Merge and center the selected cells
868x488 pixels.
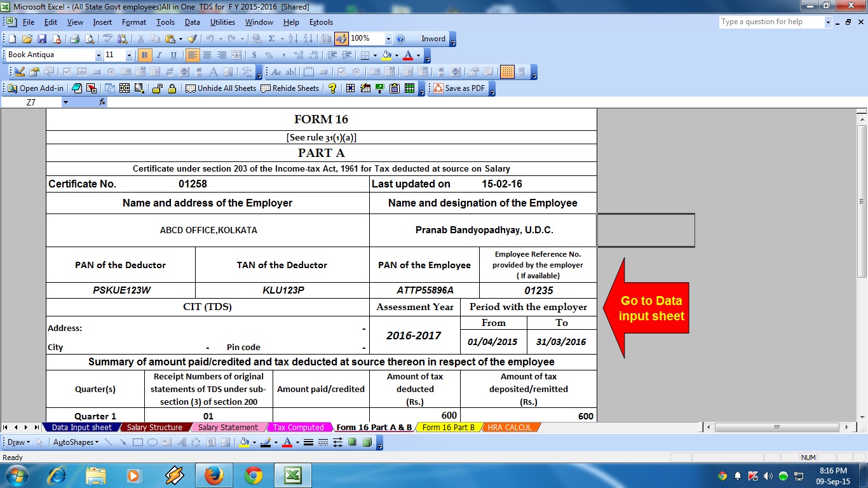236,55
